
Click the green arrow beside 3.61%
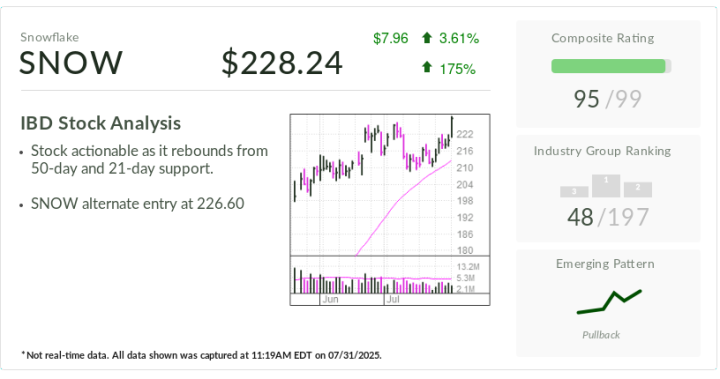click(x=427, y=38)
